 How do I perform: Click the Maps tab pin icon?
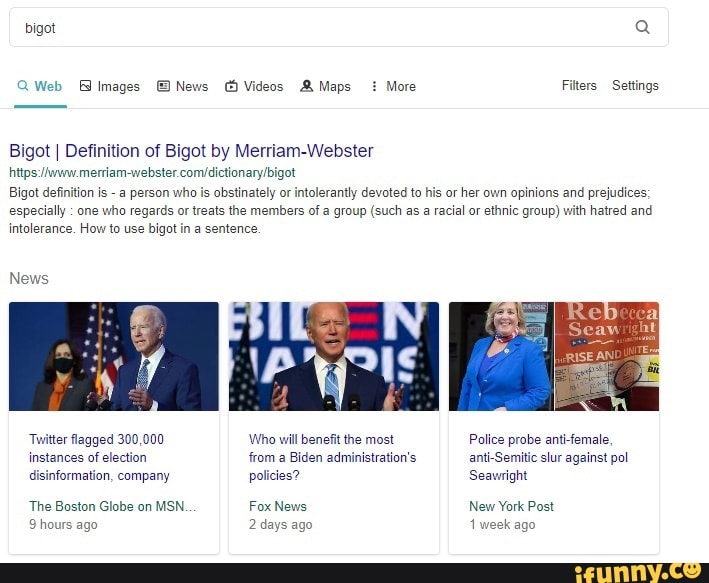pos(307,85)
